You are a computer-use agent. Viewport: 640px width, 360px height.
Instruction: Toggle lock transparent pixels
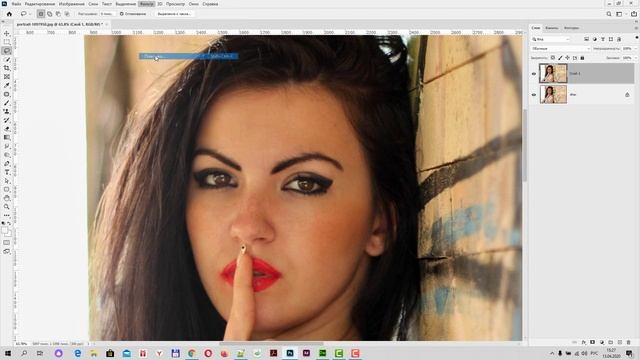[x=553, y=58]
